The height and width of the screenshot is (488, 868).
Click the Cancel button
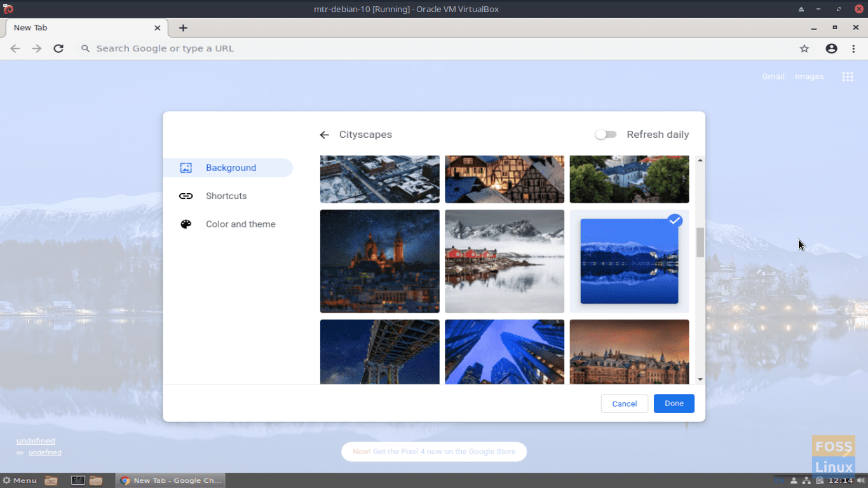(x=625, y=403)
